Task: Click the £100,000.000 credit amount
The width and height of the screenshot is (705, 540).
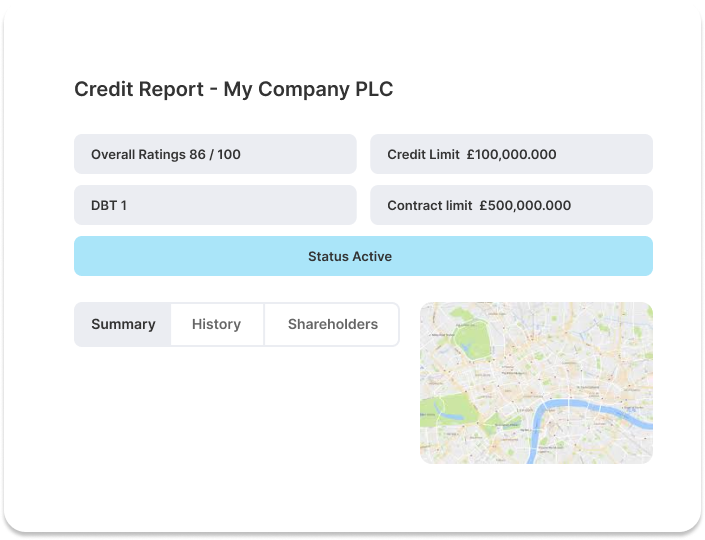Action: click(511, 155)
